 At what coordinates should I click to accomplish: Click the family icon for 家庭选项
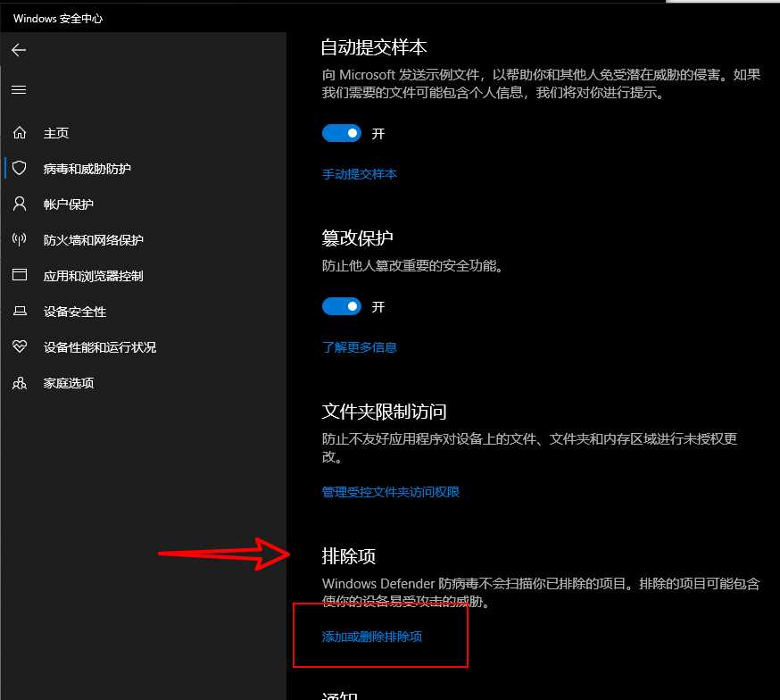[x=20, y=382]
